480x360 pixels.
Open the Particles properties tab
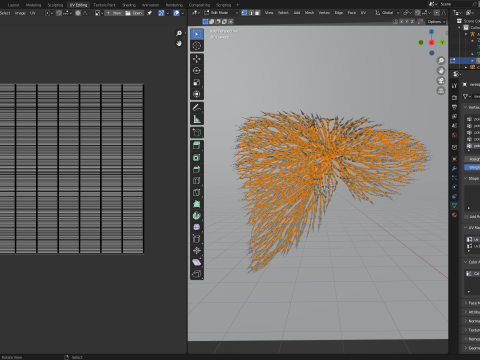click(x=454, y=178)
